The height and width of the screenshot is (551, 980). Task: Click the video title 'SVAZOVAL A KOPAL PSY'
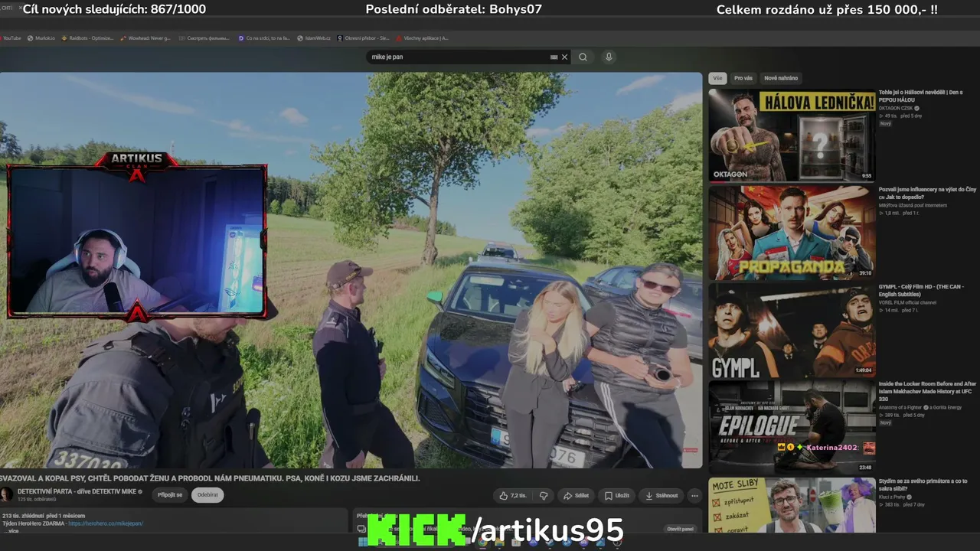pos(210,478)
